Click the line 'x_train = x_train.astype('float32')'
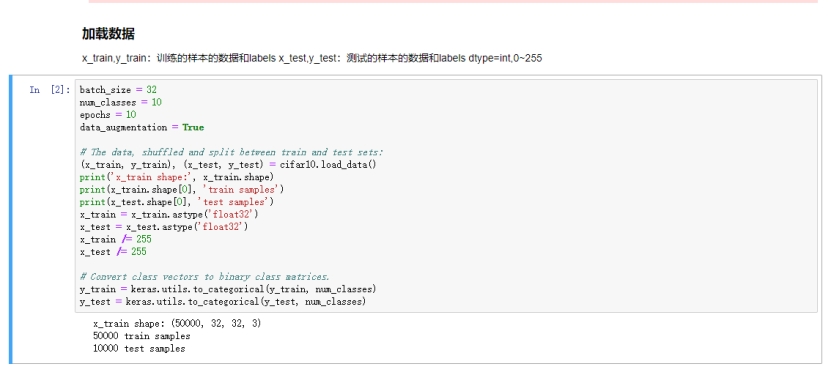This screenshot has width=831, height=375. click(x=169, y=215)
